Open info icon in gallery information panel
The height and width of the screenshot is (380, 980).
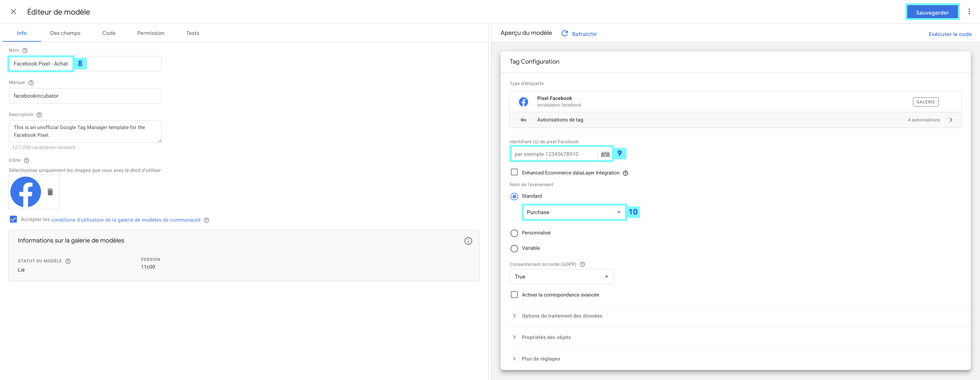pyautogui.click(x=468, y=241)
